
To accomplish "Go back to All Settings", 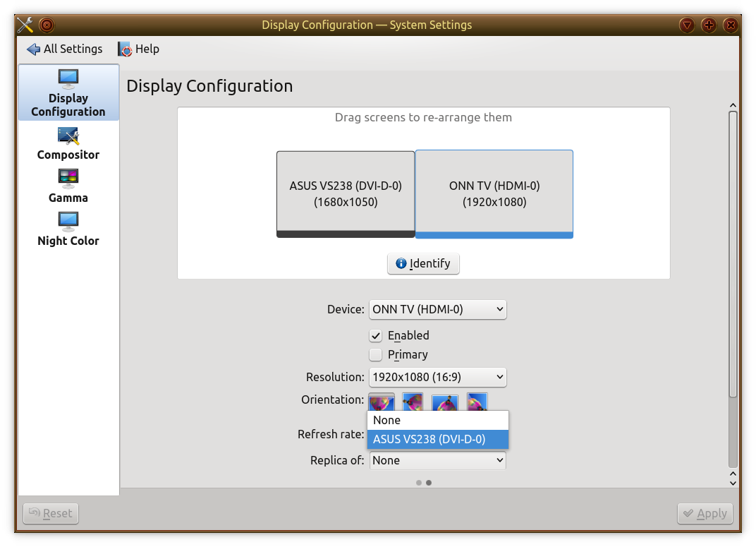I will tap(65, 49).
